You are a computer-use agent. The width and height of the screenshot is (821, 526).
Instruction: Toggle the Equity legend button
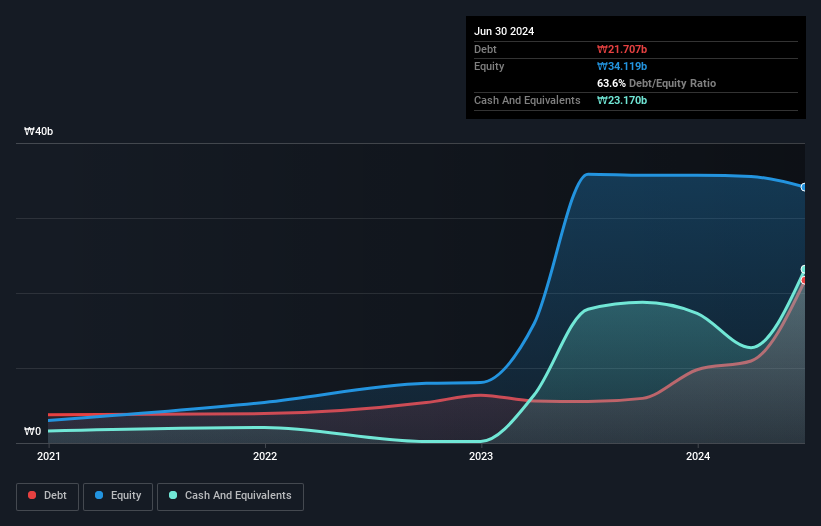[x=118, y=496]
